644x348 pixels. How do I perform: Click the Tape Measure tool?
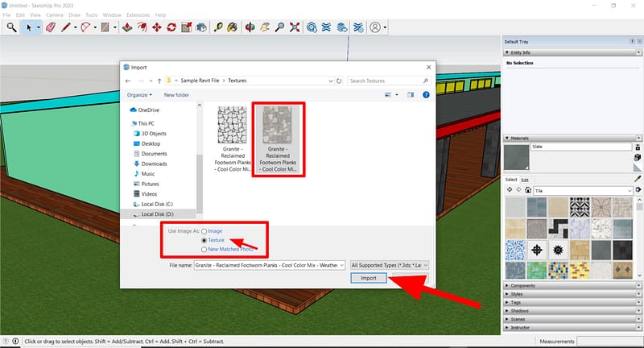[x=218, y=27]
